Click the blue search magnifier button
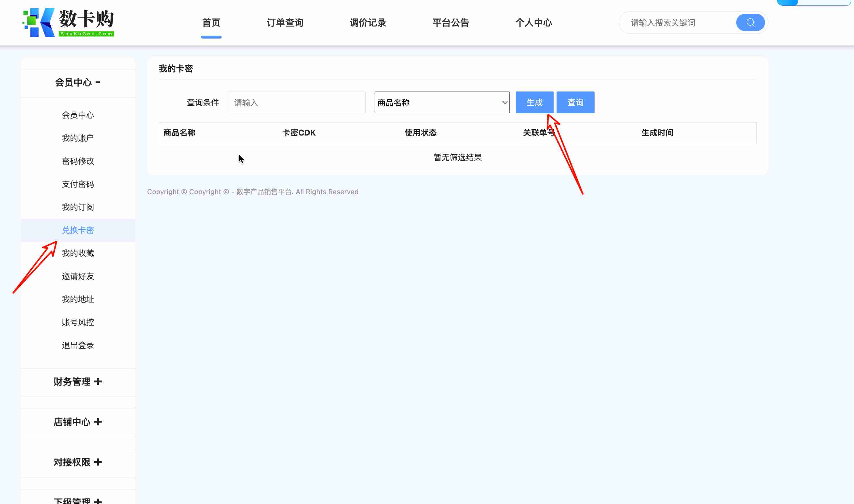Viewport: 854px width, 504px height. pos(750,22)
